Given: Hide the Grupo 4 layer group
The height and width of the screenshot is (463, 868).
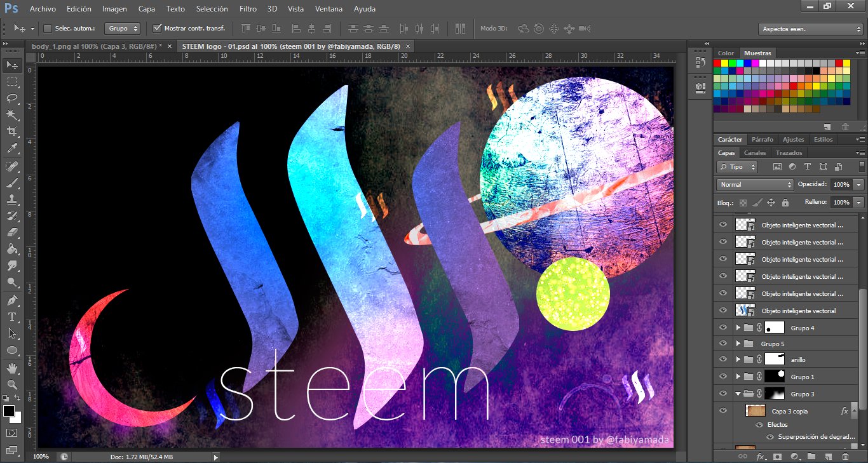Looking at the screenshot, I should pos(722,328).
